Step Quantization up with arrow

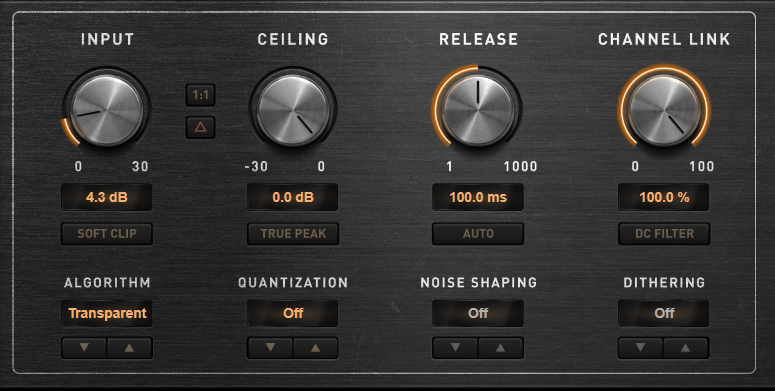(315, 348)
